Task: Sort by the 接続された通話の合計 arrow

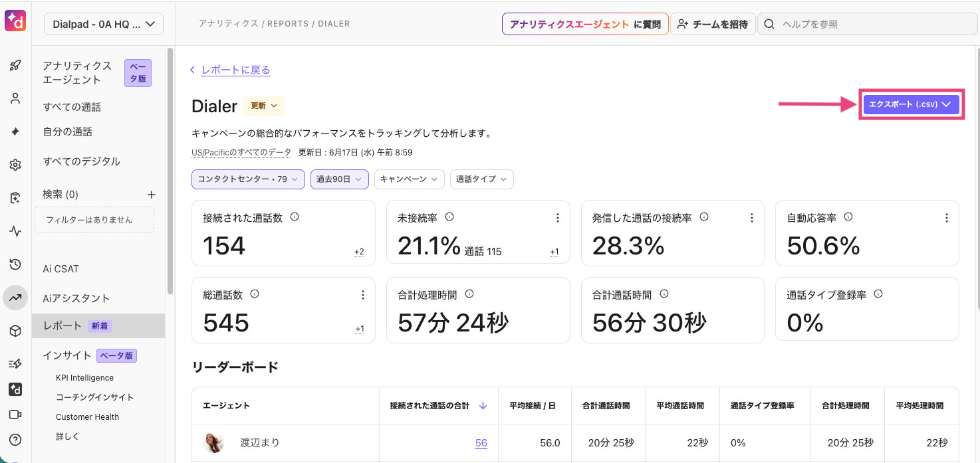Action: [483, 405]
